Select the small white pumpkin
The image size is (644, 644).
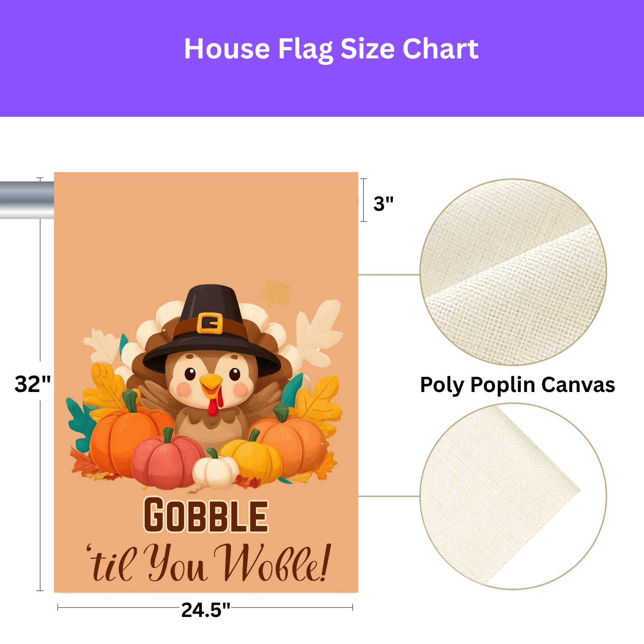[215, 470]
